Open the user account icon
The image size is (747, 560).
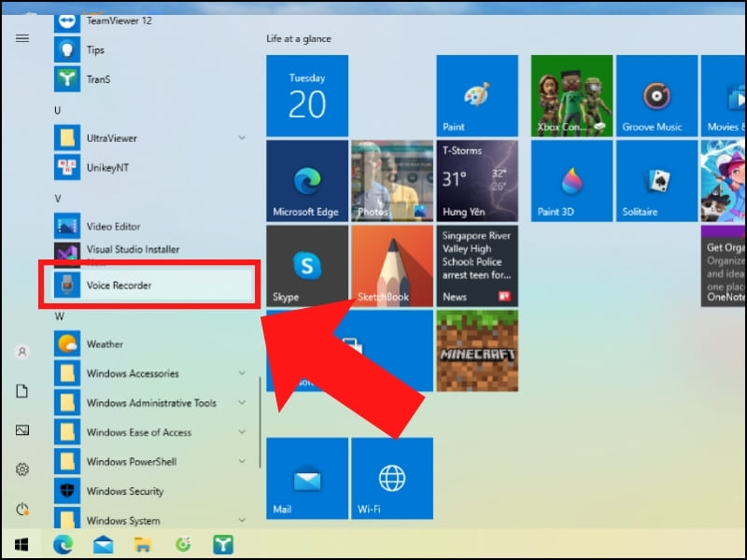(22, 352)
